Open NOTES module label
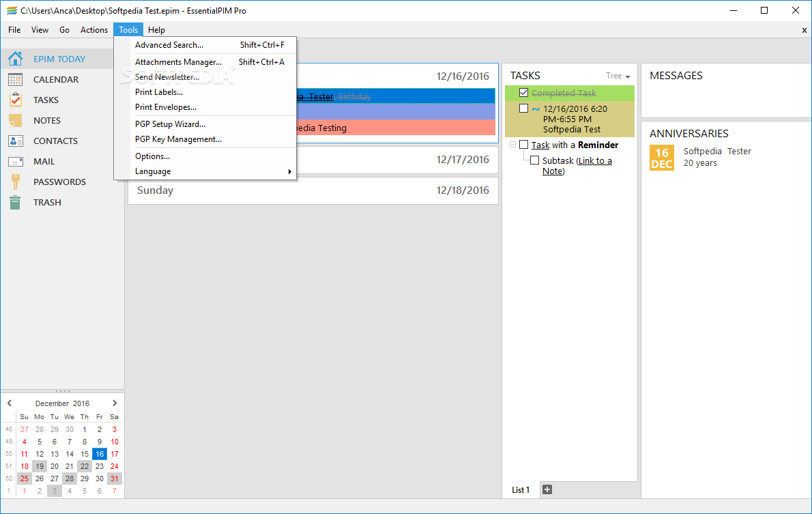This screenshot has width=812, height=514. 47,120
